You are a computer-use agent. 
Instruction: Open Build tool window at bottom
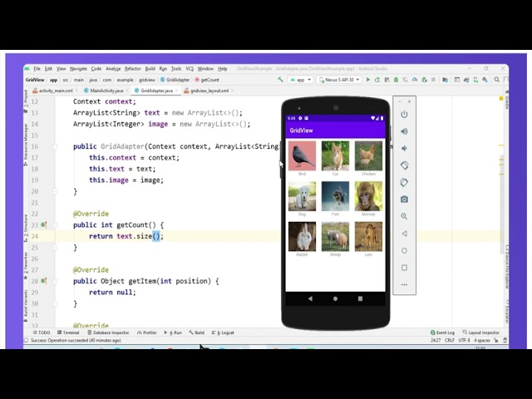coord(197,332)
